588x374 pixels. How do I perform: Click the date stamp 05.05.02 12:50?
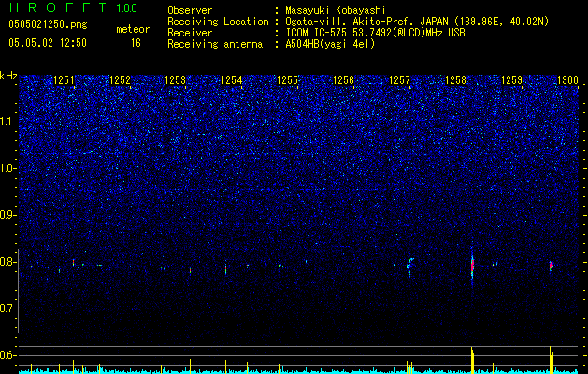[x=48, y=43]
